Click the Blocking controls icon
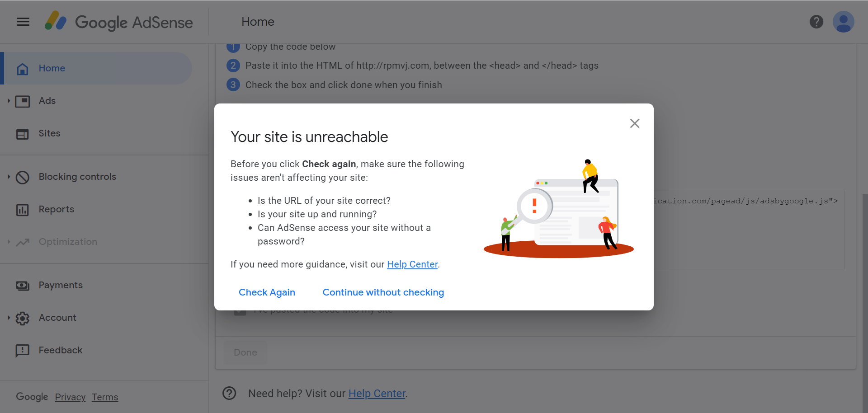 (23, 177)
